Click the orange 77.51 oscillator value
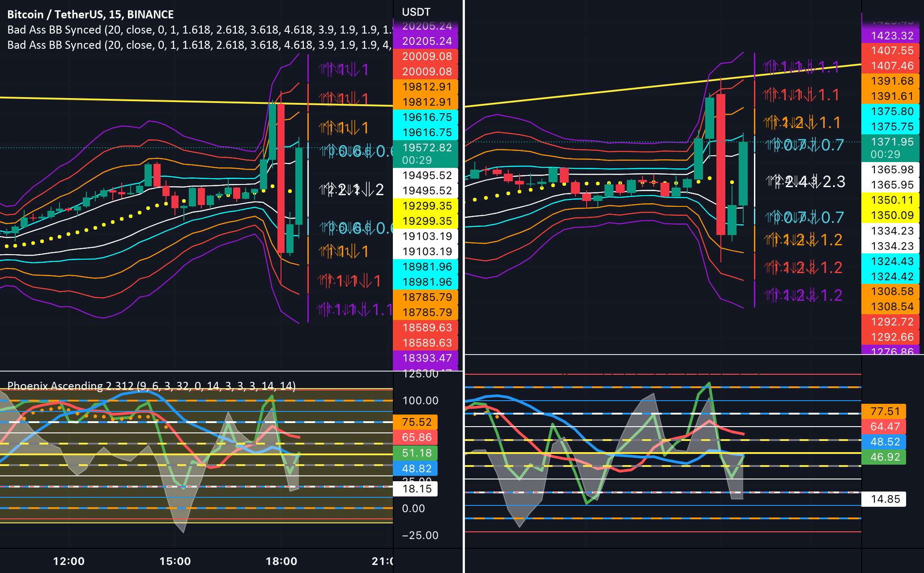 (884, 411)
